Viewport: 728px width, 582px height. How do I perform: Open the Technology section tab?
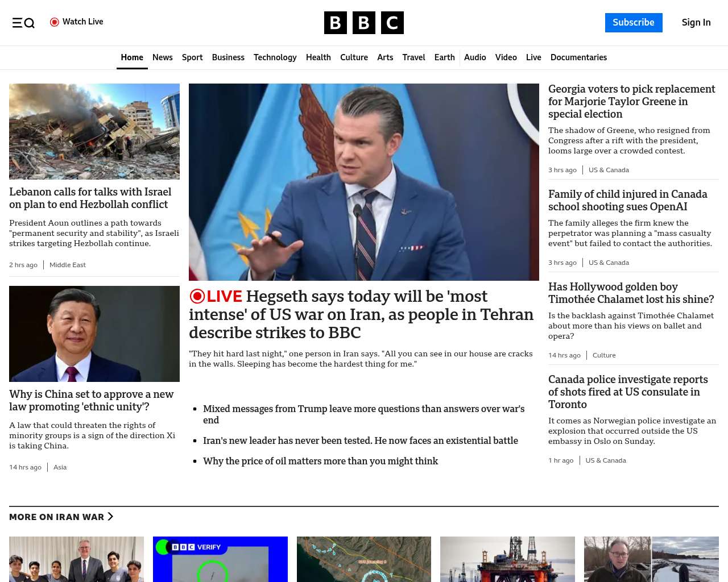click(275, 57)
